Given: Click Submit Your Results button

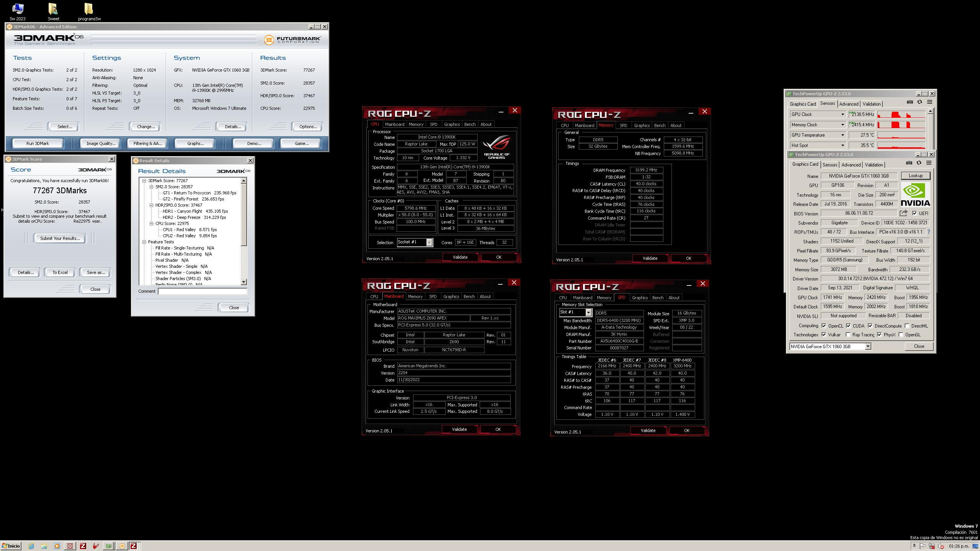Looking at the screenshot, I should pyautogui.click(x=60, y=238).
